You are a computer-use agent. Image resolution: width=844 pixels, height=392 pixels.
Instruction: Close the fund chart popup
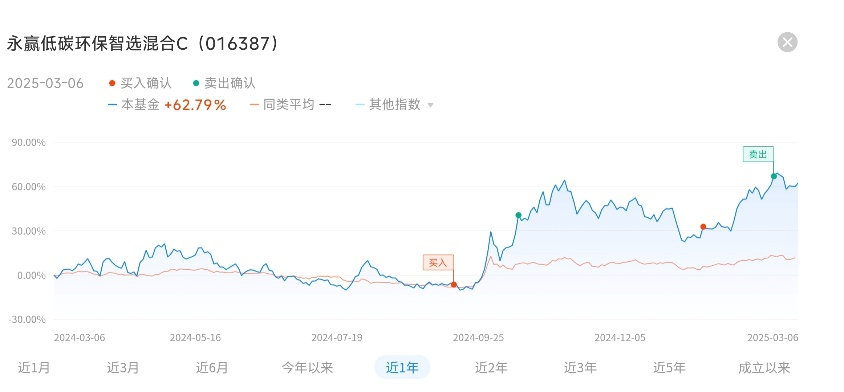[787, 43]
